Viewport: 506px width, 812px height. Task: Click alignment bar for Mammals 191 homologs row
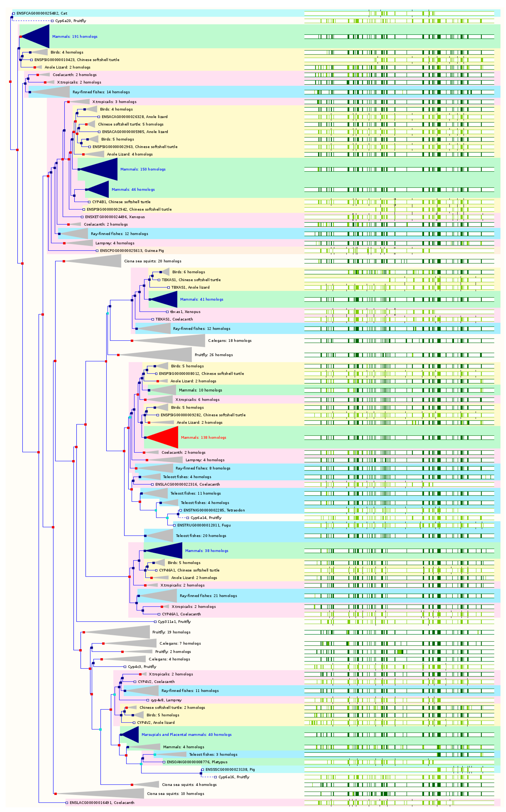pos(399,37)
